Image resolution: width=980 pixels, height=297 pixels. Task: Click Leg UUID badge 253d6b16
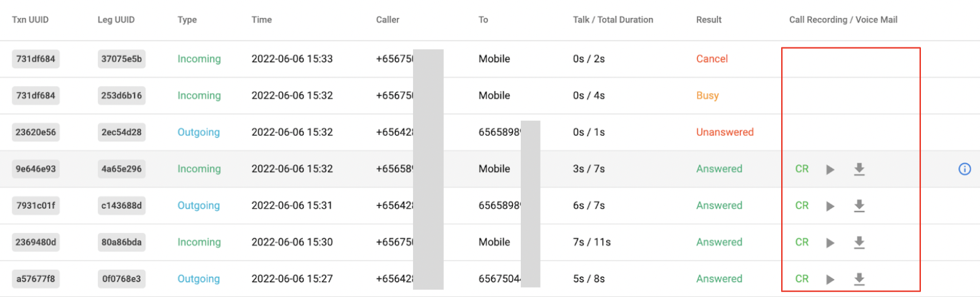pos(121,96)
